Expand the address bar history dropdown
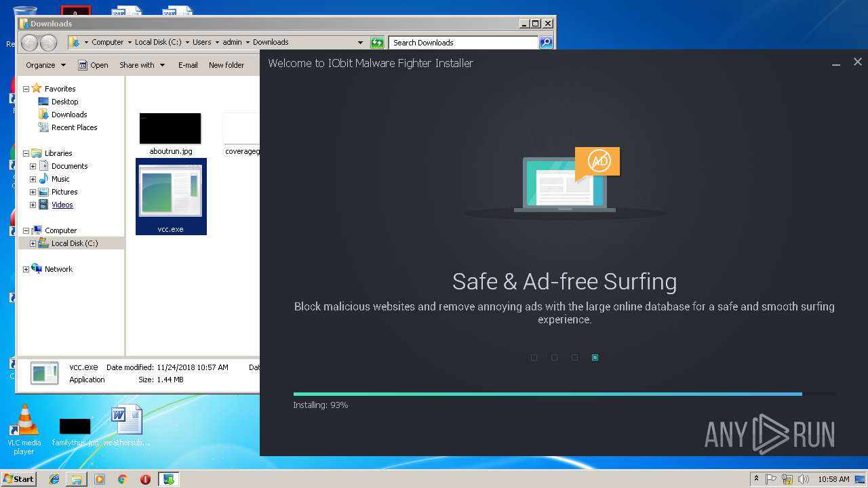Screen dimensions: 868x488 (360, 43)
